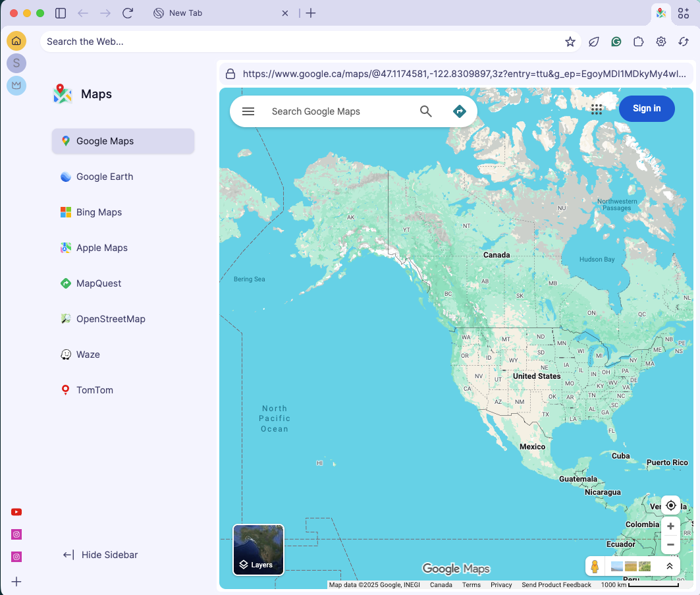Viewport: 700px width, 595px height.
Task: Click the blue Sign in button
Action: pyautogui.click(x=647, y=109)
